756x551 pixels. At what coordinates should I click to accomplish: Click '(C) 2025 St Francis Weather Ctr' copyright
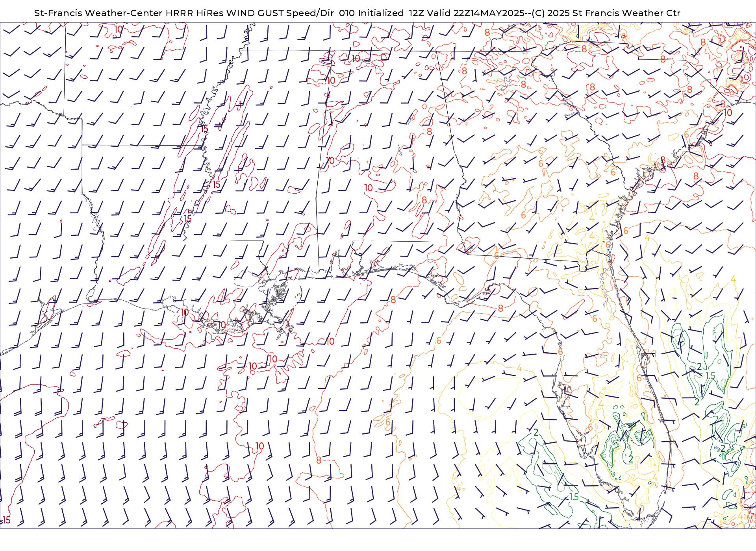pos(606,13)
